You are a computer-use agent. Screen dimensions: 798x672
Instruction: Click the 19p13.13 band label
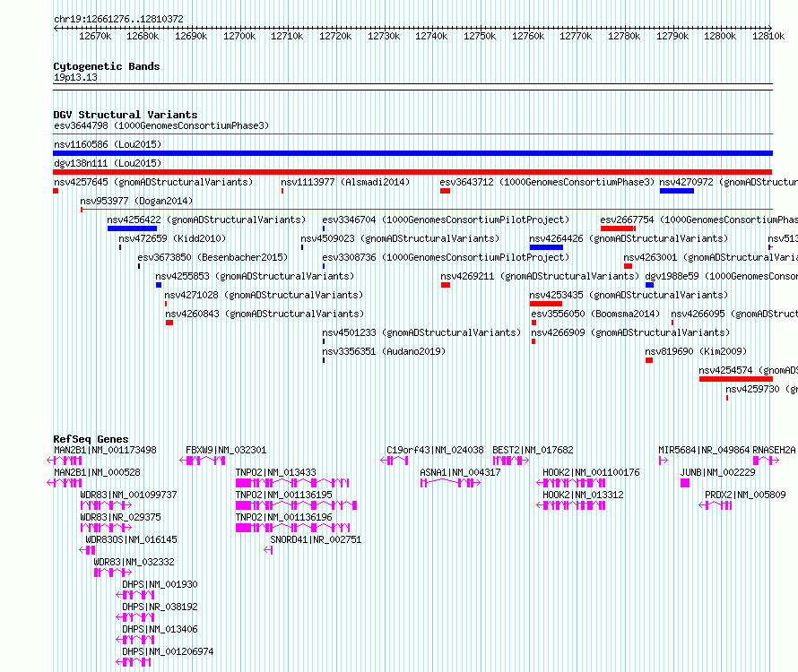click(x=75, y=78)
